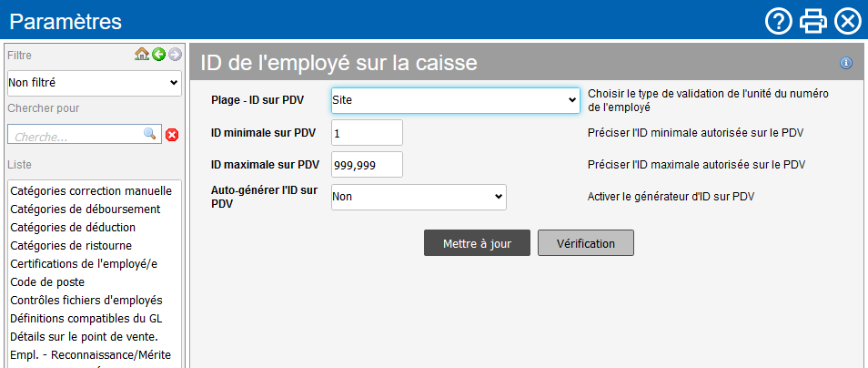The image size is (868, 368).
Task: Click the home icon in the filter panel
Action: pos(141,55)
